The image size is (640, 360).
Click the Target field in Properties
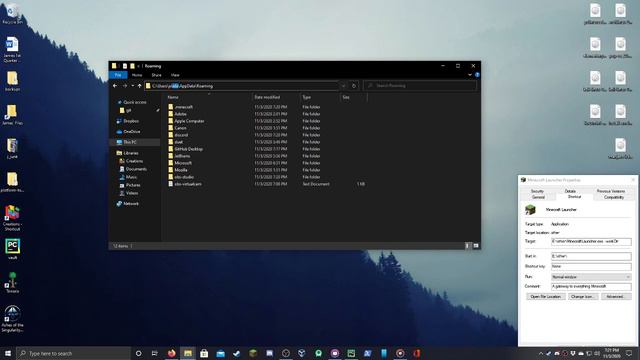(x=591, y=242)
